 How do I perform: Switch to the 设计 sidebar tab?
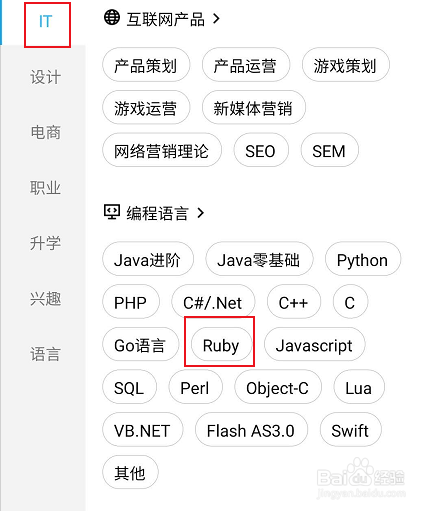pos(45,77)
